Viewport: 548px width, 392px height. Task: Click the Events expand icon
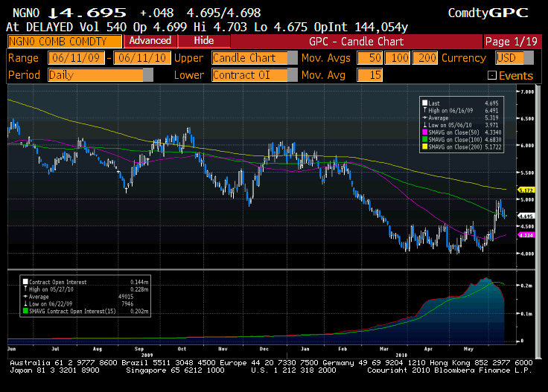pyautogui.click(x=491, y=76)
